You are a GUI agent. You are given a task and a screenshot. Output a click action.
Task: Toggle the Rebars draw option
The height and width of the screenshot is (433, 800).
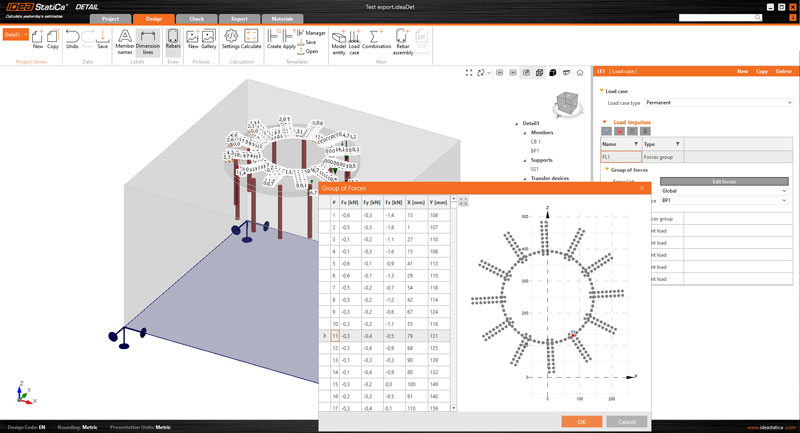(x=173, y=38)
